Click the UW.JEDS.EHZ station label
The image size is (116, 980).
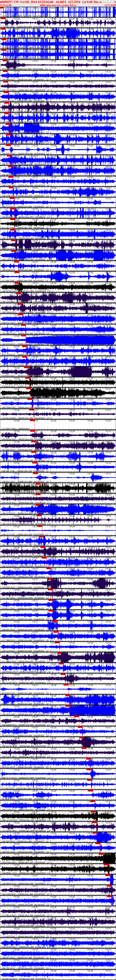(10, 503)
